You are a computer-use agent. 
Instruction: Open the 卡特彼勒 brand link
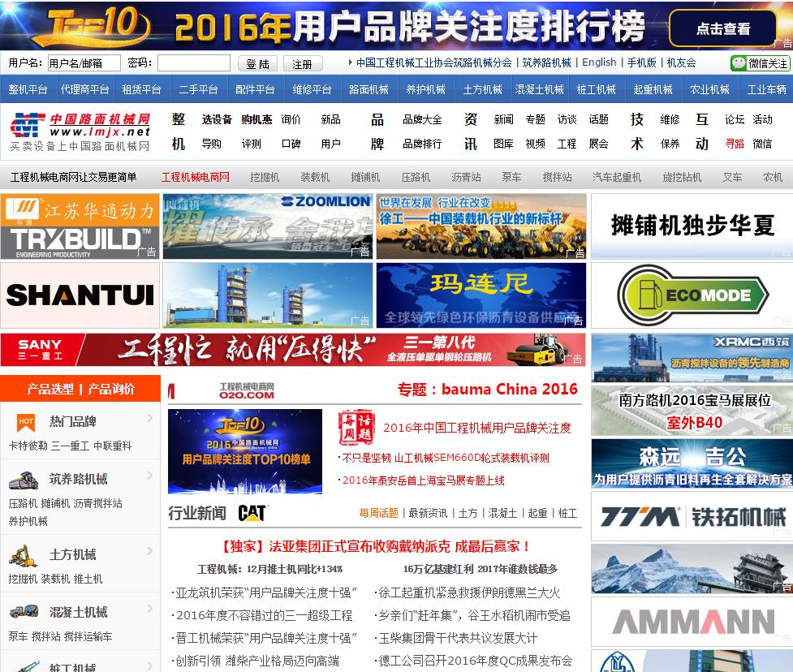(28, 446)
